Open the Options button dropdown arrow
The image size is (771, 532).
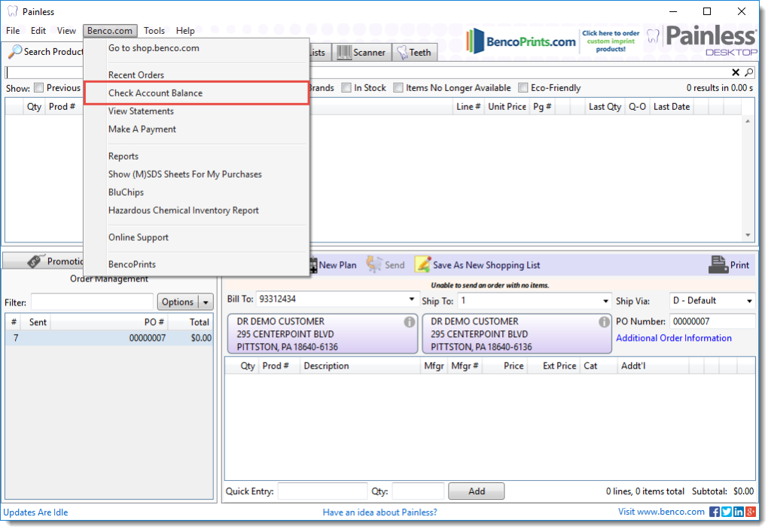point(206,302)
